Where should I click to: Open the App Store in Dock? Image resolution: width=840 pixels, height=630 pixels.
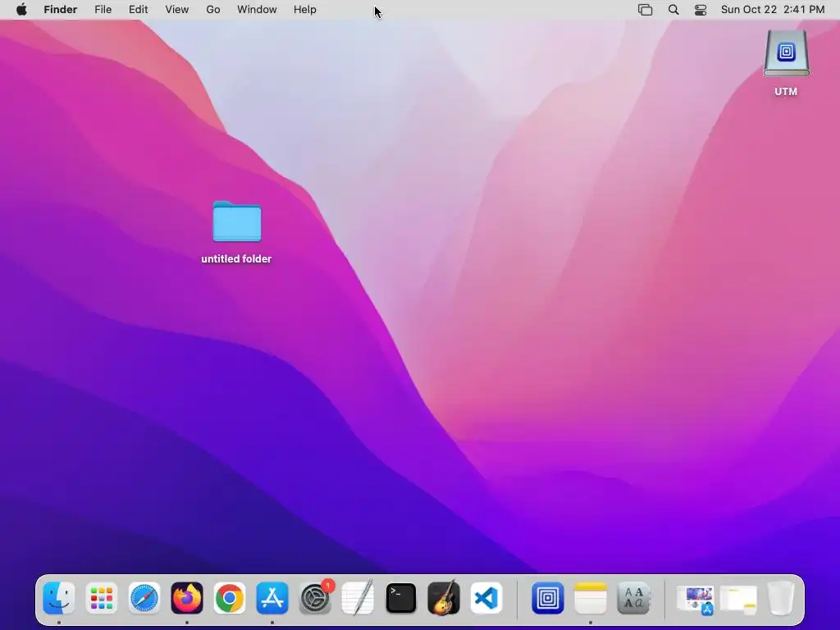[272, 598]
